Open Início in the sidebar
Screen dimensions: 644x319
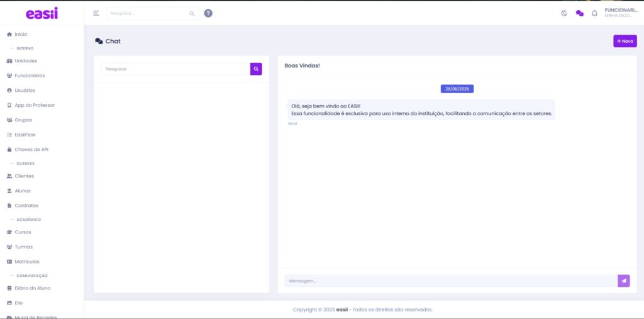point(21,35)
